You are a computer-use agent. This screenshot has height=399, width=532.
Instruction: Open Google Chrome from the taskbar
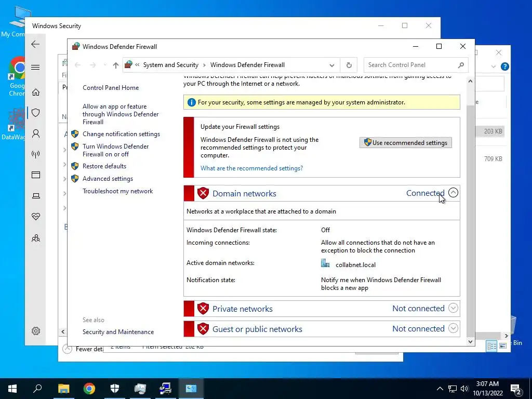click(x=89, y=389)
